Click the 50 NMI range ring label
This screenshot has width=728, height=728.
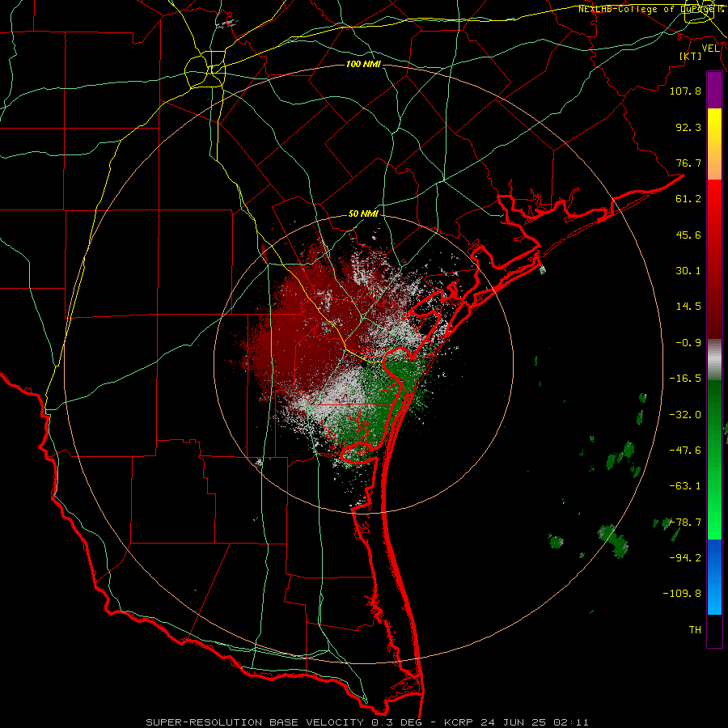(x=363, y=214)
